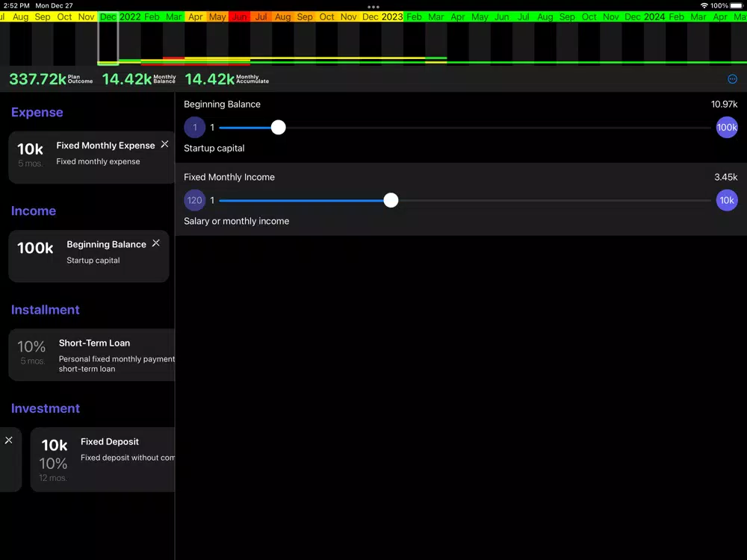This screenshot has height=560, width=747.
Task: Close the partially hidden Investment card
Action: pos(8,441)
